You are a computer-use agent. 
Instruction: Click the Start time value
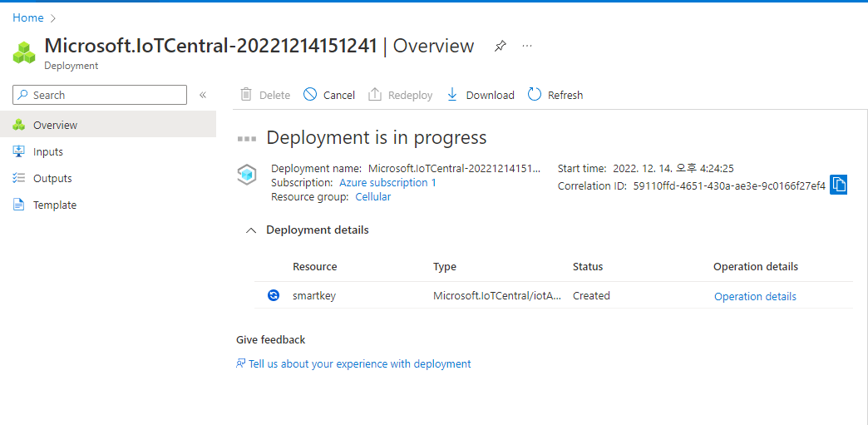pos(672,169)
